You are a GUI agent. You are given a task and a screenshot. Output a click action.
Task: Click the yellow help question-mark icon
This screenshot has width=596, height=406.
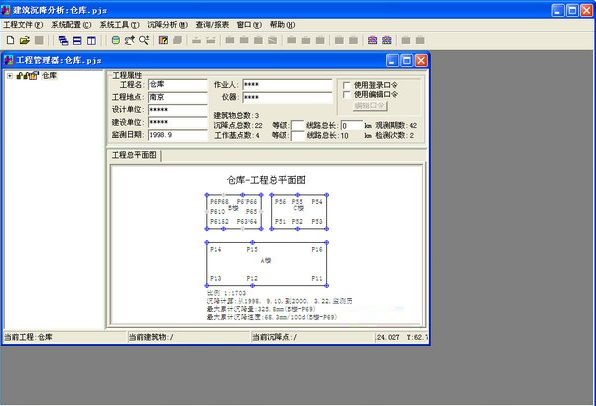(x=163, y=40)
